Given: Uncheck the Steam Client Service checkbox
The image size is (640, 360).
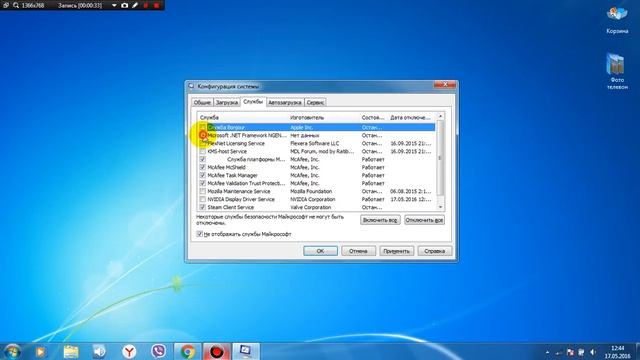Looking at the screenshot, I should 203,207.
